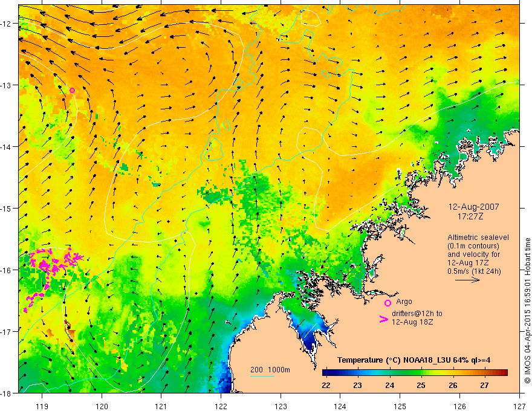Click the magenta Argo circle legend marker

388,303
